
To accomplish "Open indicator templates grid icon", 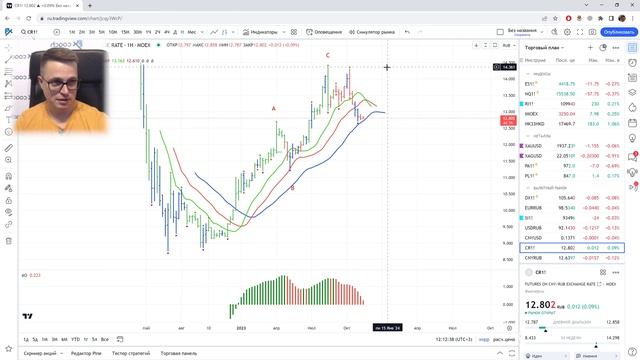I will point(294,32).
